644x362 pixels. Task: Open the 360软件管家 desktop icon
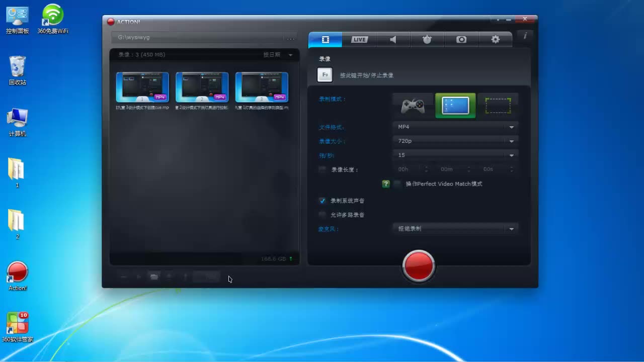pos(18,327)
